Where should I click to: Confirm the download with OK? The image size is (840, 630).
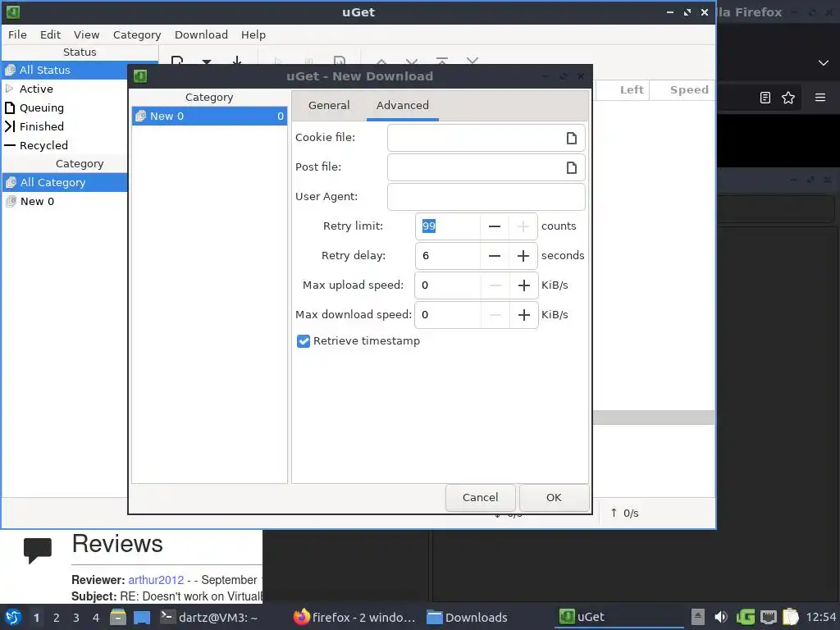pos(554,498)
